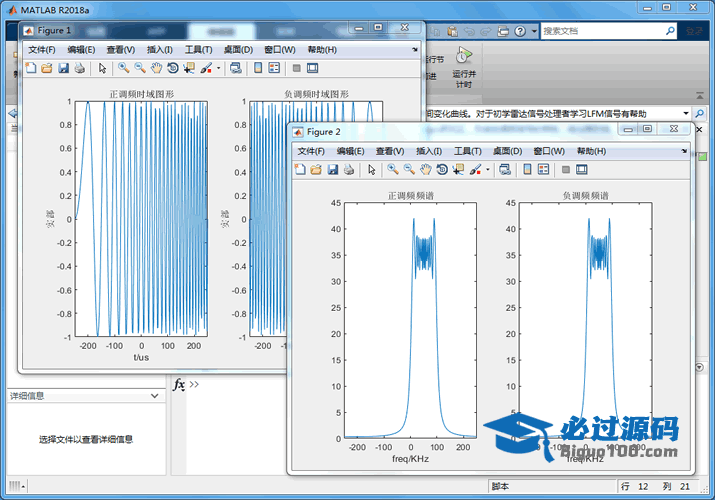Open the 工具(T) menu in Figure 2
The height and width of the screenshot is (500, 715).
click(467, 151)
